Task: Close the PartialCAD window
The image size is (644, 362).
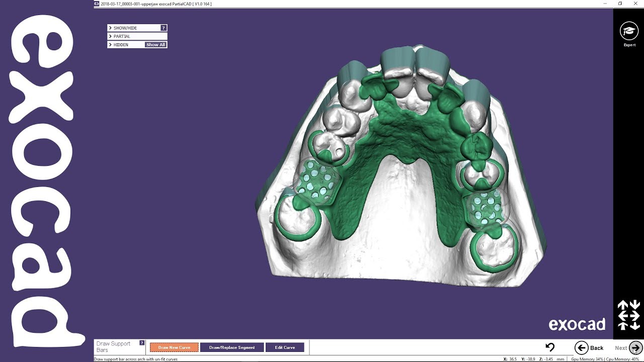Action: (635, 4)
